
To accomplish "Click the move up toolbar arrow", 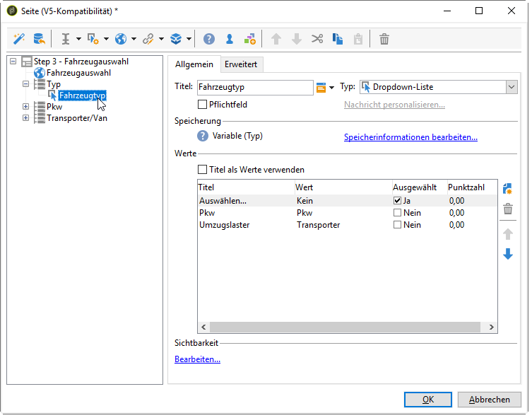I will point(276,39).
